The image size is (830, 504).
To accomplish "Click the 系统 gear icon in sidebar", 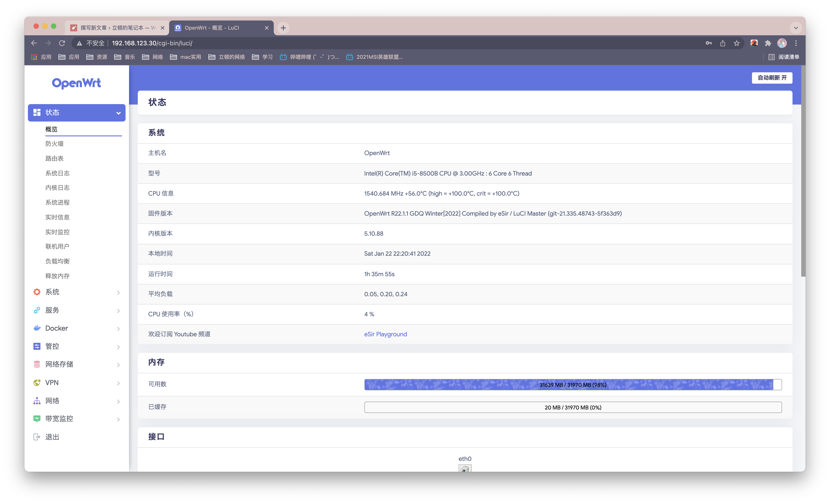I will (x=37, y=292).
